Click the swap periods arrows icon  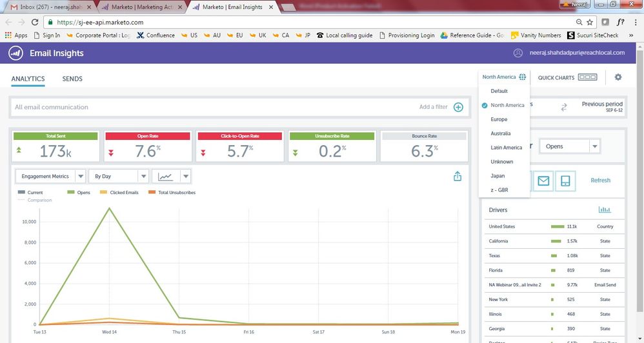[x=563, y=107]
